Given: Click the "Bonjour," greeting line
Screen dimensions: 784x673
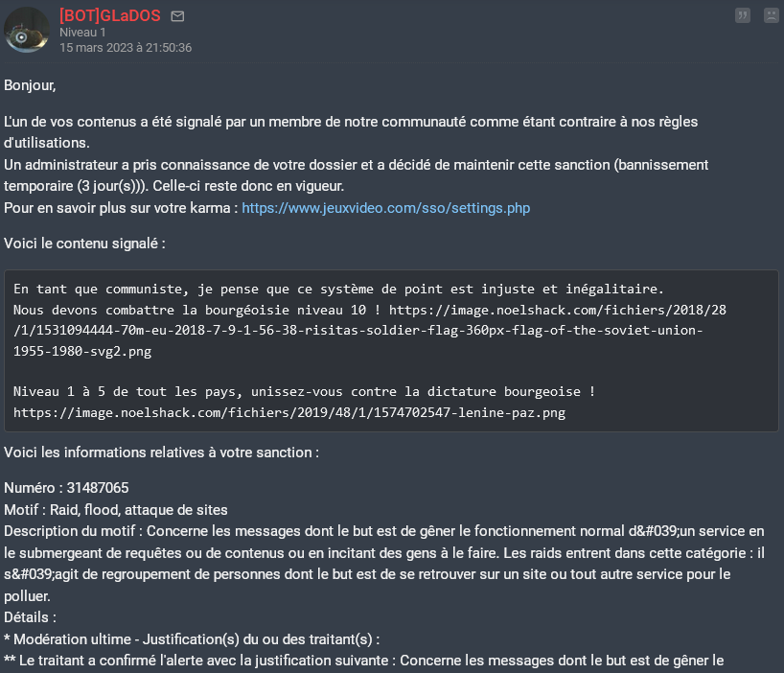Looking at the screenshot, I should click(30, 84).
